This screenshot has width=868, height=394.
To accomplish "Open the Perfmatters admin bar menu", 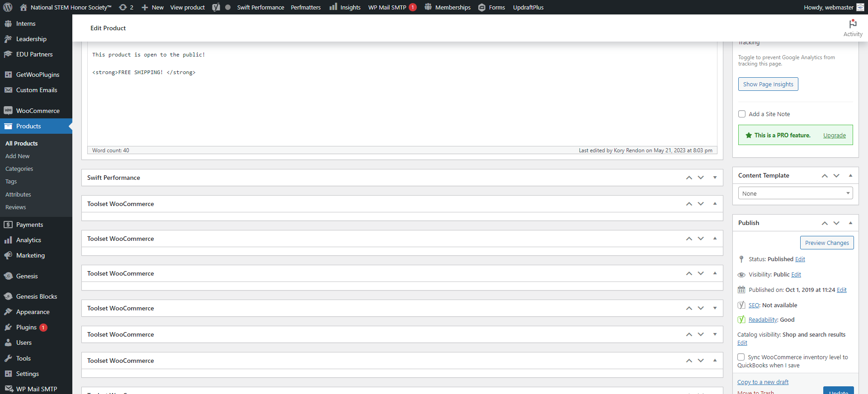I will pos(306,7).
